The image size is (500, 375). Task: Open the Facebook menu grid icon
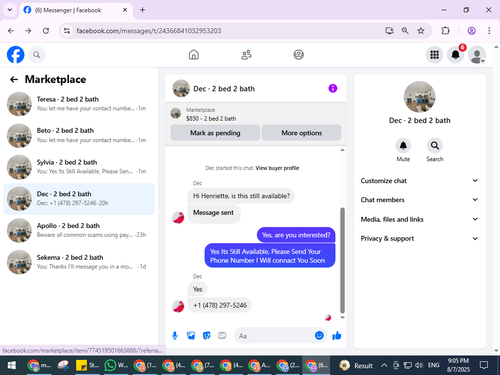434,55
